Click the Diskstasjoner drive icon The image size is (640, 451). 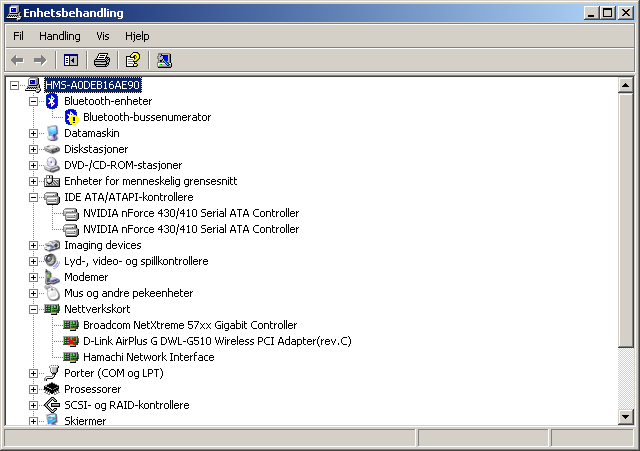tap(52, 149)
